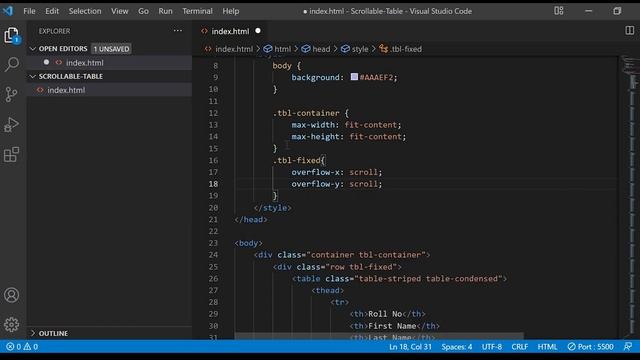
Task: Click the horizontal scrollbar in editor
Action: pos(379,337)
